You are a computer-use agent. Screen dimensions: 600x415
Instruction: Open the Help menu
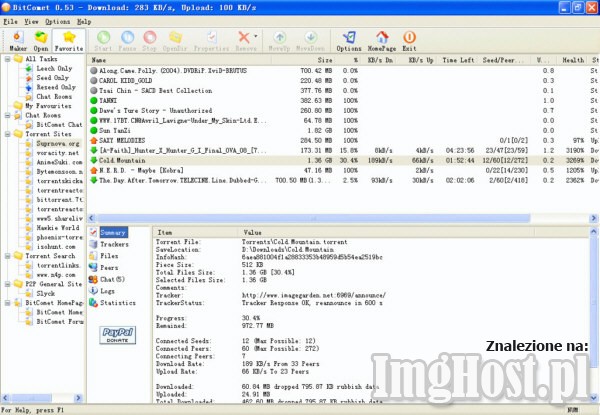(x=84, y=22)
